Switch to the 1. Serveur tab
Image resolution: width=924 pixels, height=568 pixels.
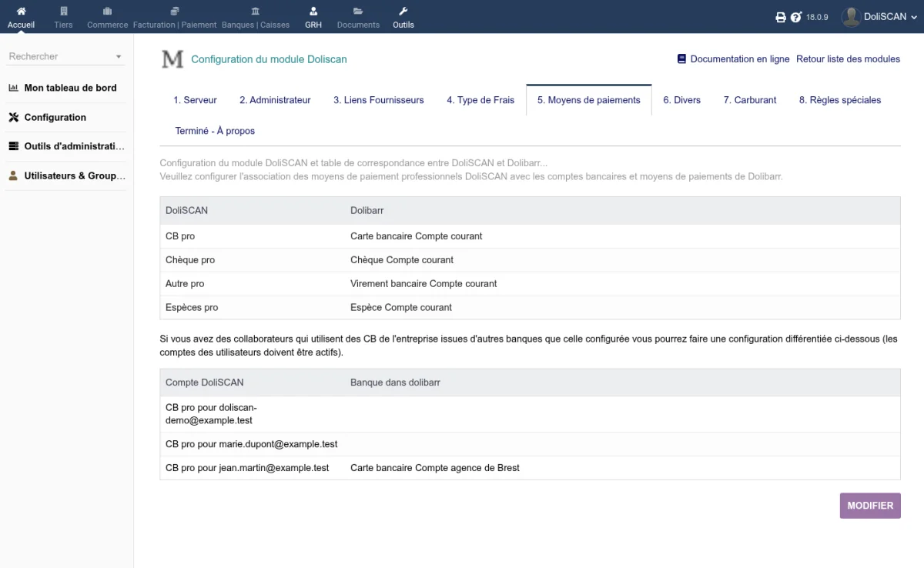click(195, 100)
